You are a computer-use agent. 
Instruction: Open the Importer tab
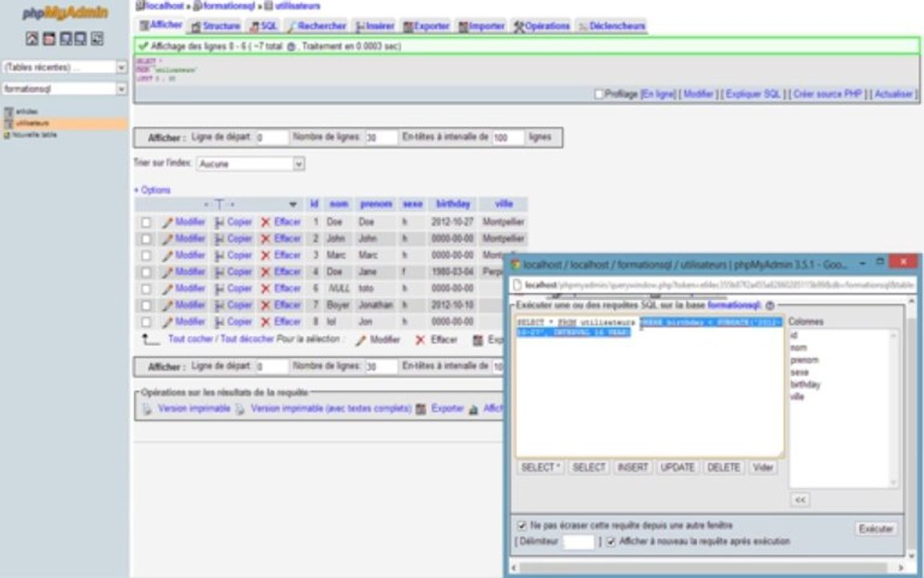481,26
